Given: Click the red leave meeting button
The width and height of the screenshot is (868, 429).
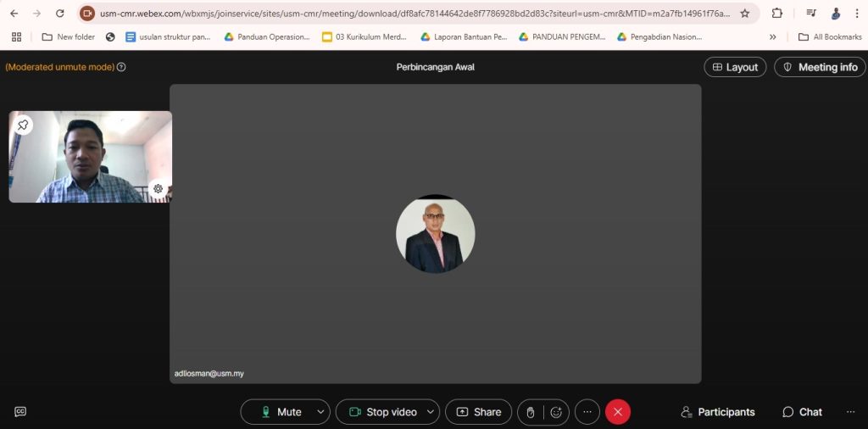Looking at the screenshot, I should pyautogui.click(x=617, y=412).
